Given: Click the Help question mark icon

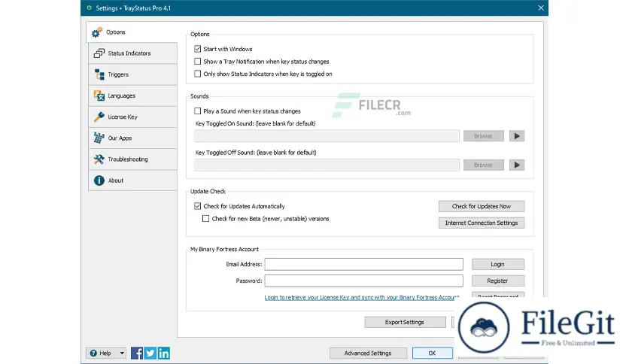Looking at the screenshot, I should point(93,353).
